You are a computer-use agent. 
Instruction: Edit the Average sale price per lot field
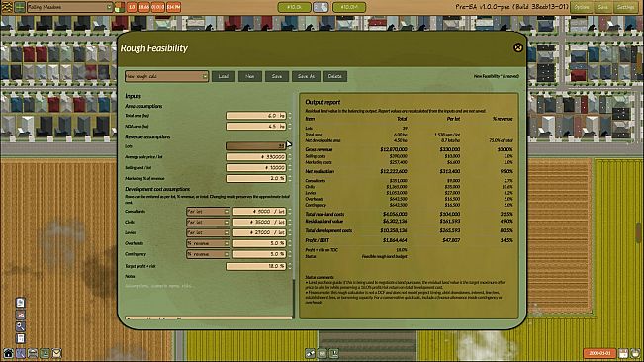[x=256, y=157]
